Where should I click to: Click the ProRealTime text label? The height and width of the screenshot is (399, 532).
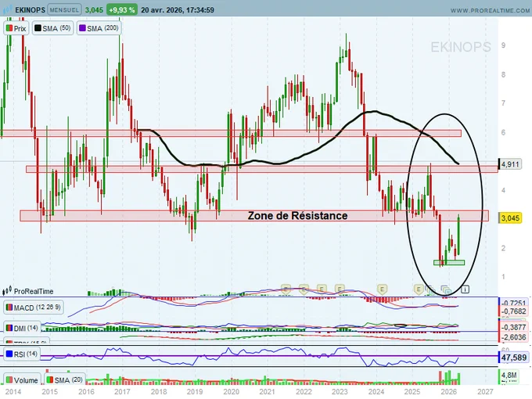(34, 291)
